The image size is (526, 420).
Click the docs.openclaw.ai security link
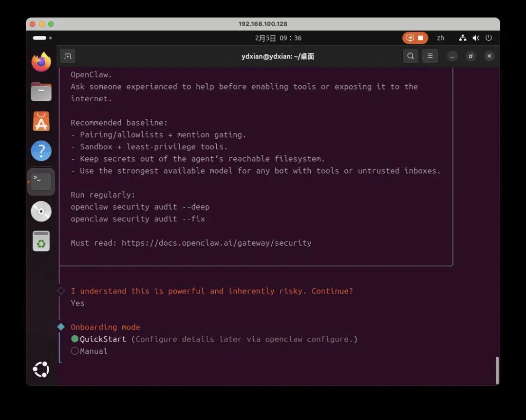[x=216, y=243]
